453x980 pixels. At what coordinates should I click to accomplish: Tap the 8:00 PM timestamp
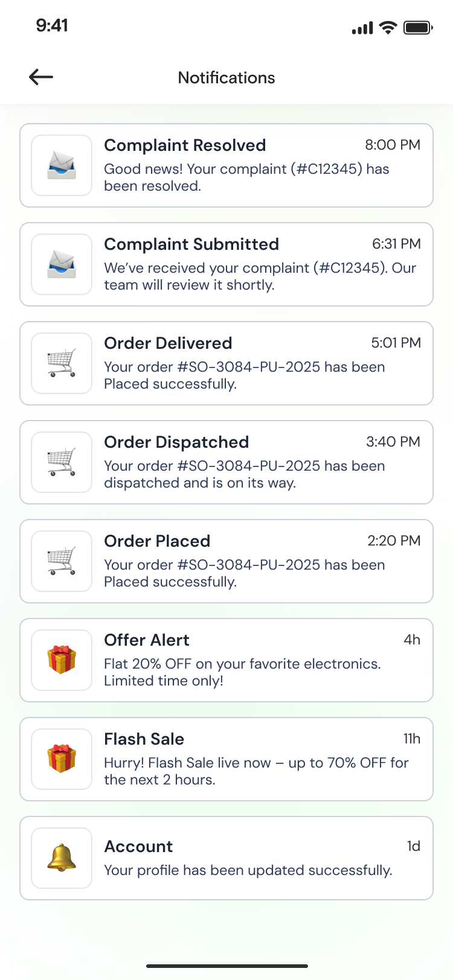click(x=393, y=145)
